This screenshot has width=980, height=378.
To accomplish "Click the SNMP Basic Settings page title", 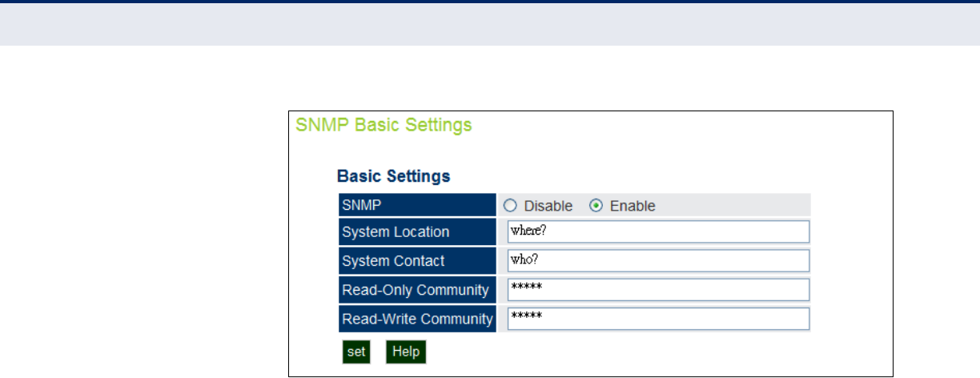I will 384,125.
